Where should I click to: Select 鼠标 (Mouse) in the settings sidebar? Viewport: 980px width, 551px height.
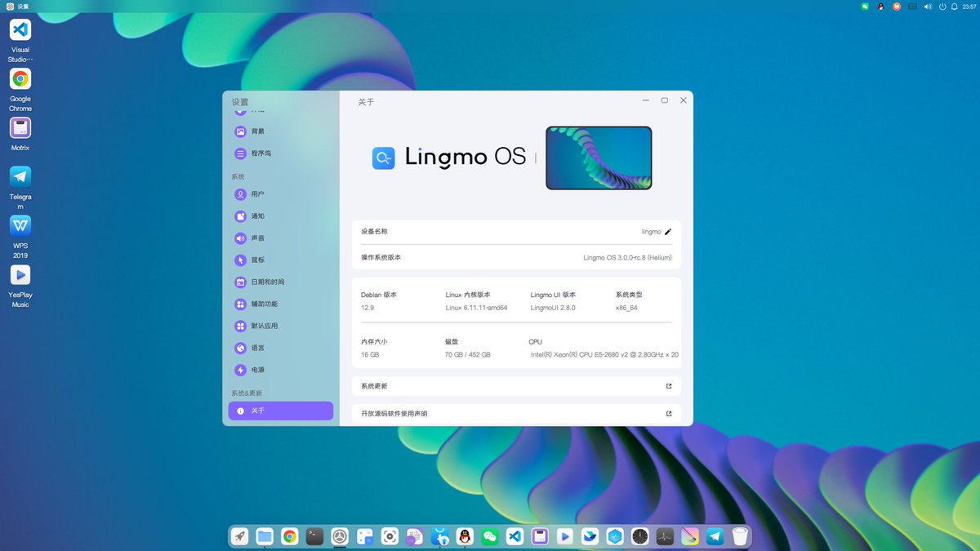pyautogui.click(x=281, y=260)
